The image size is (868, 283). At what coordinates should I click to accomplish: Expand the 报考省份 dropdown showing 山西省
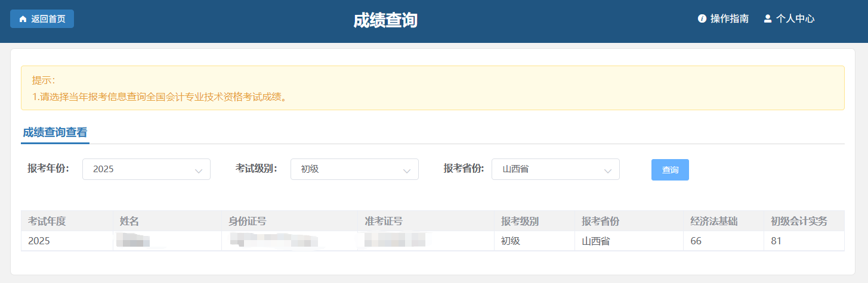555,169
